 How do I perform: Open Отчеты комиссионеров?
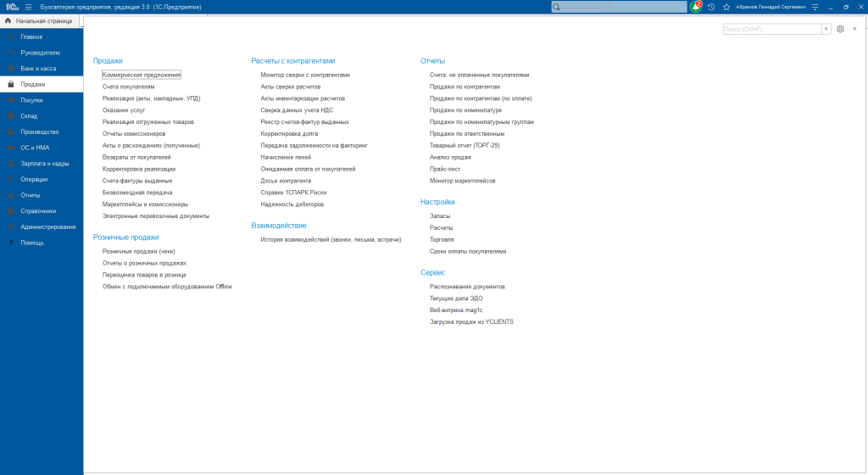(x=134, y=133)
